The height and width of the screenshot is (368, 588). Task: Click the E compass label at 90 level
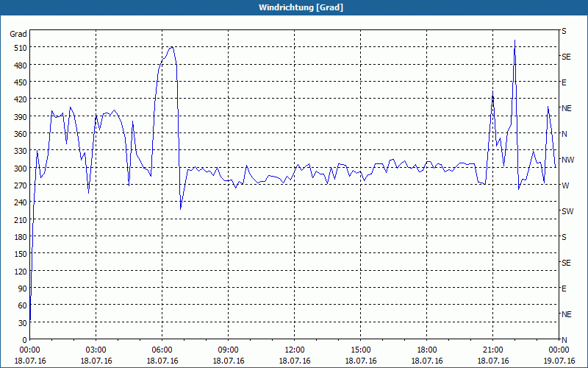tap(564, 289)
